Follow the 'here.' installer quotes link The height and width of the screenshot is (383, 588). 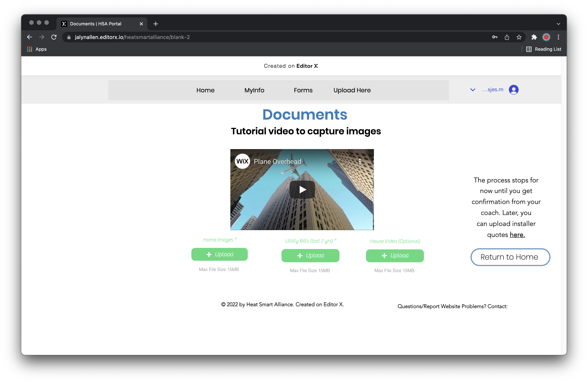click(517, 235)
